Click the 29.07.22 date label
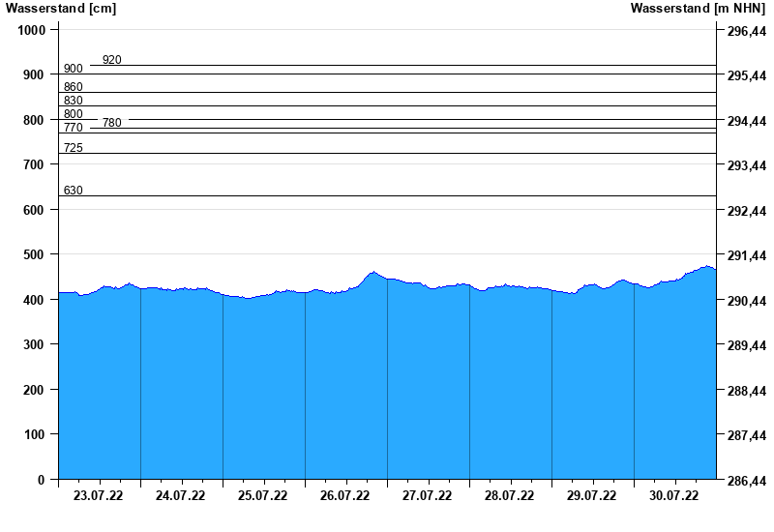Viewport: 774px width, 532px height. coord(591,495)
